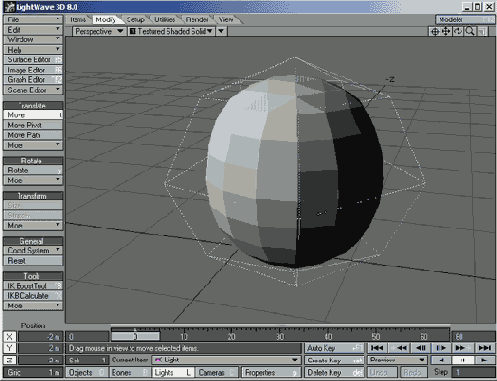Click Create Key button
Viewport: 497px width, 381px height.
[334, 360]
